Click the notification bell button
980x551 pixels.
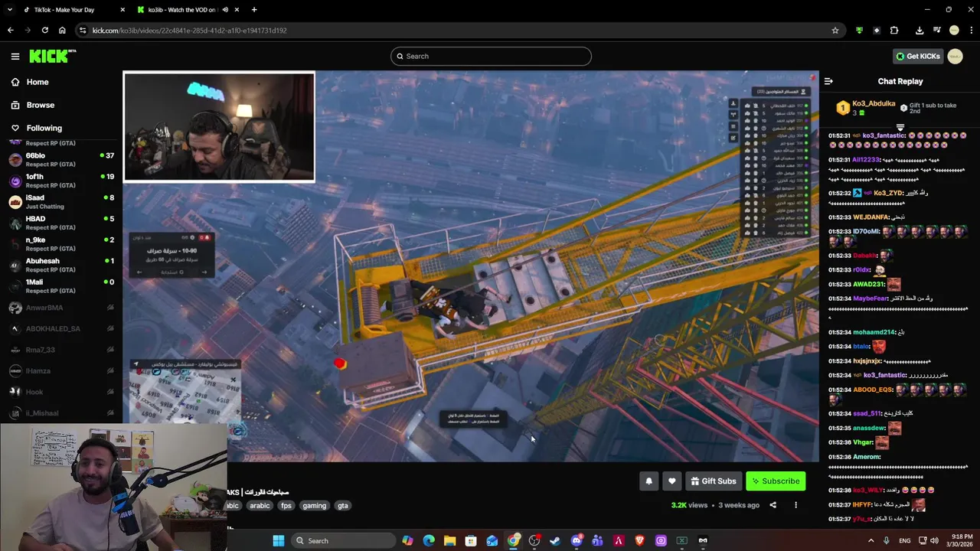click(x=648, y=481)
